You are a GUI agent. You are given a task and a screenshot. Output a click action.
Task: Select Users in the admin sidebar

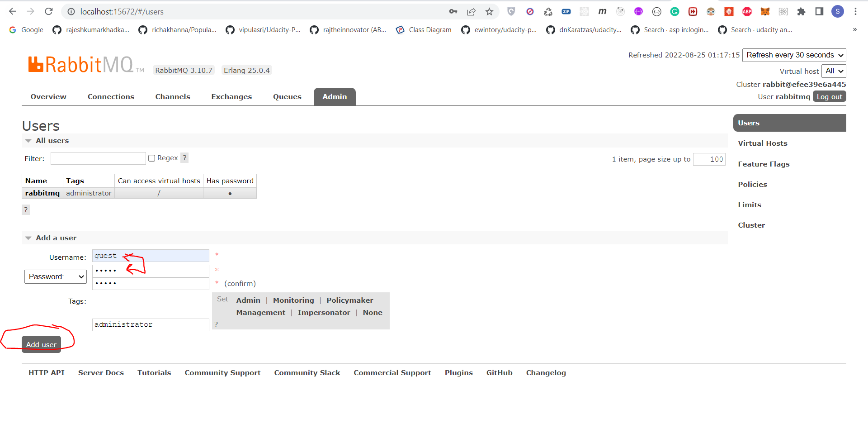[789, 123]
